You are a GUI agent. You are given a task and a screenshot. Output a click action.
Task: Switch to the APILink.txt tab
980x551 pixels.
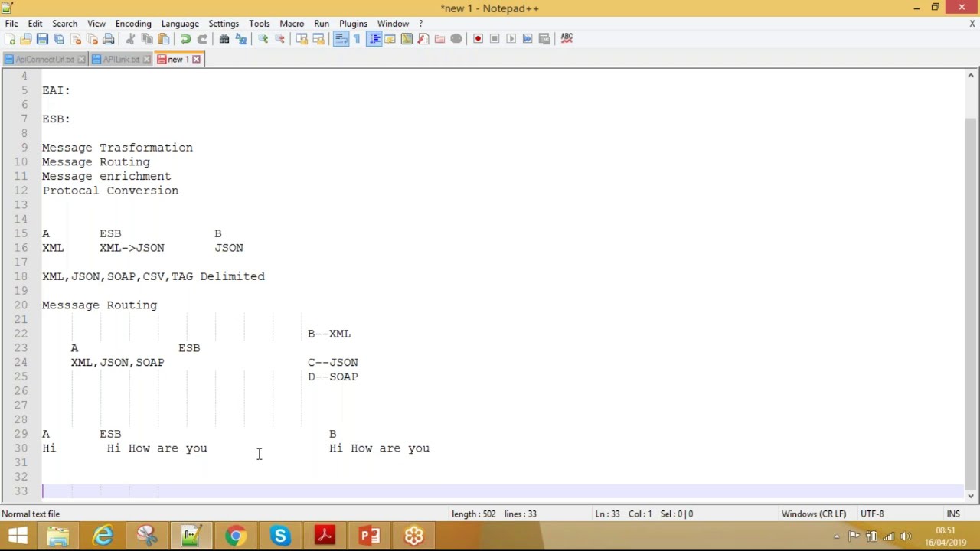point(121,59)
